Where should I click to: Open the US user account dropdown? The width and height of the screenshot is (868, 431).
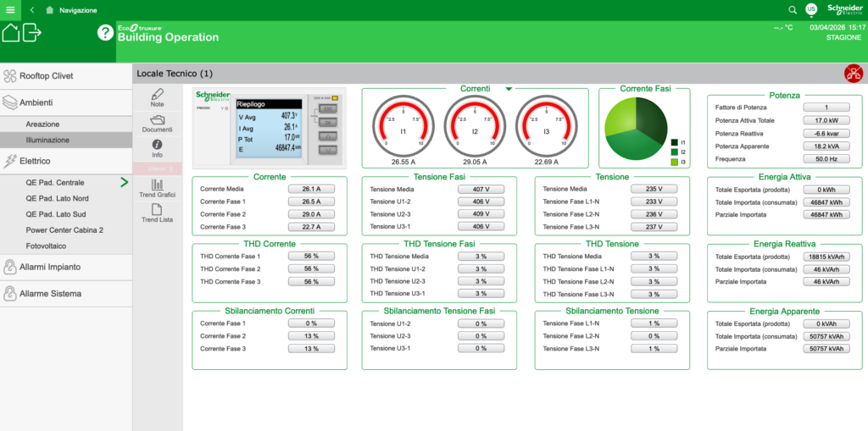click(x=813, y=10)
